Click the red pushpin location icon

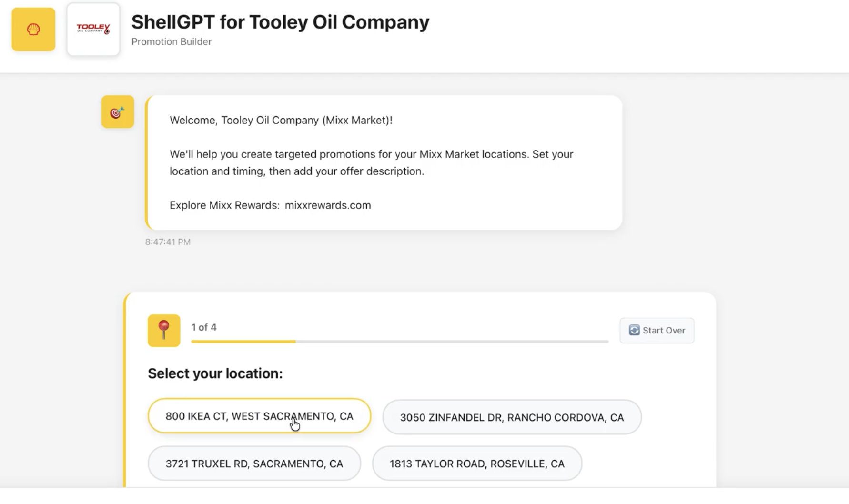pyautogui.click(x=164, y=330)
